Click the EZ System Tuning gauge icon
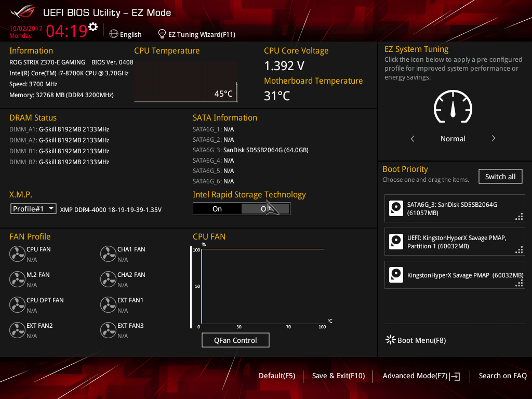This screenshot has width=532, height=399. coord(453,107)
